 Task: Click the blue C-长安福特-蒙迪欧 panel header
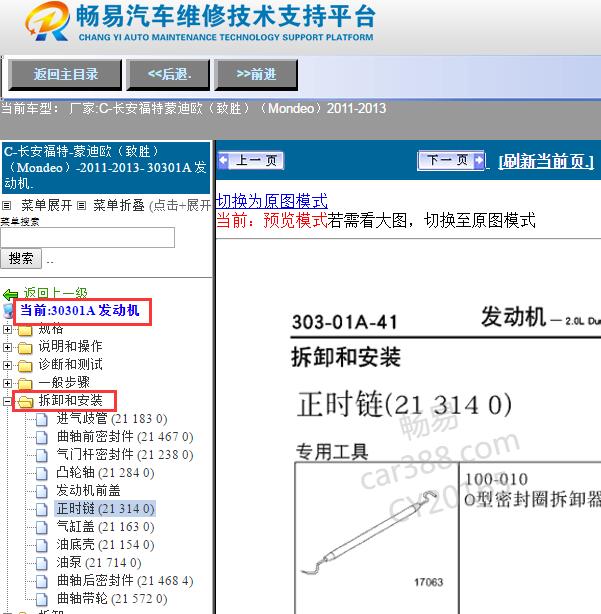[106, 168]
